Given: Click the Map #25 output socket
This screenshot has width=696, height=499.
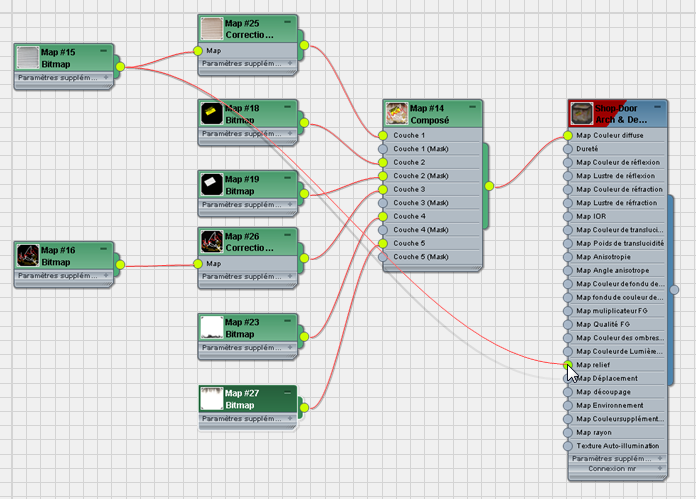Looking at the screenshot, I should tap(304, 45).
